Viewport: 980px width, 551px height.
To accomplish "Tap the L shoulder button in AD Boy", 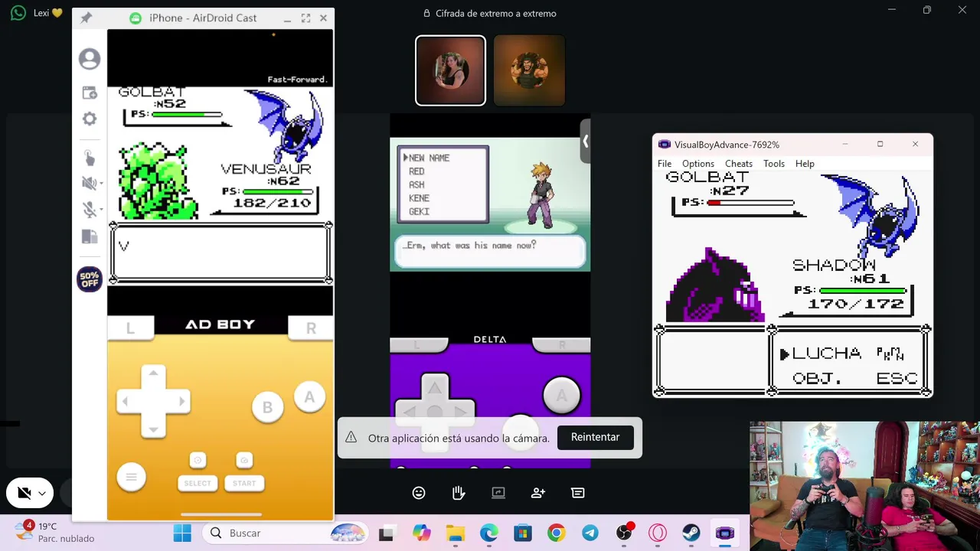I will tap(130, 328).
